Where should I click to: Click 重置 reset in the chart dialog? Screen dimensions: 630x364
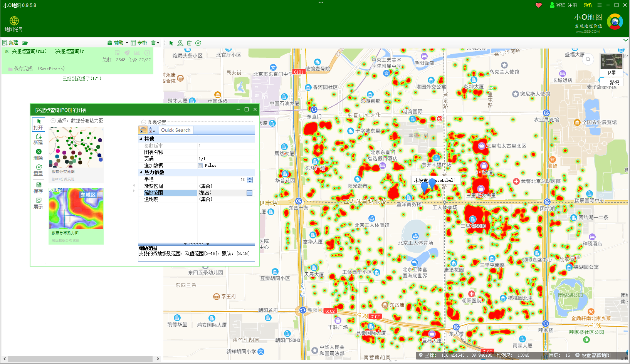point(39,170)
